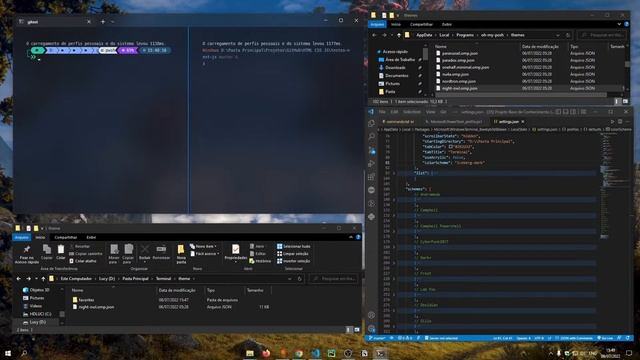Go up one folder in lower Explorer window

(x=43, y=279)
